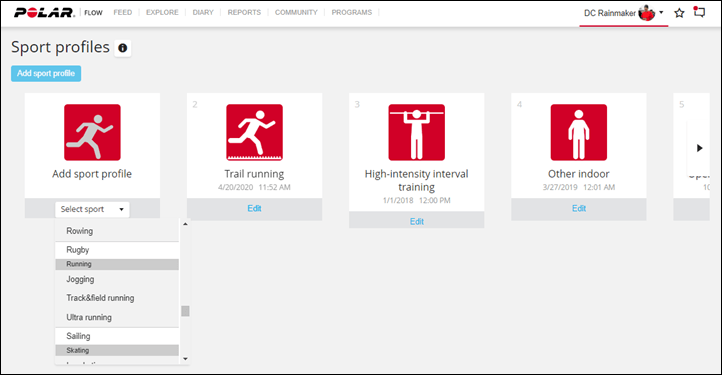Select the Skating group header

pyautogui.click(x=117, y=351)
